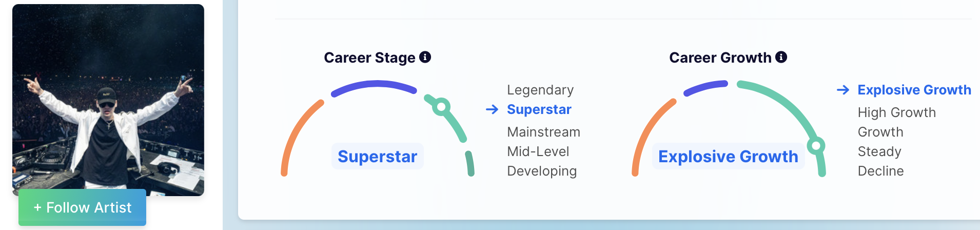Select the Developing stage label
Screen dimensions: 980x230
(542, 171)
